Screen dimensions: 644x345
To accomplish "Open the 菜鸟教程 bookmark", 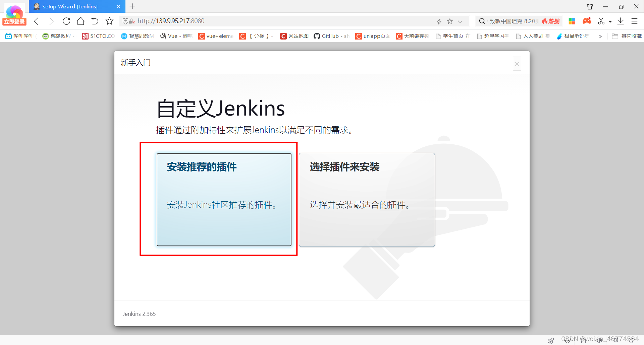I will pyautogui.click(x=58, y=36).
